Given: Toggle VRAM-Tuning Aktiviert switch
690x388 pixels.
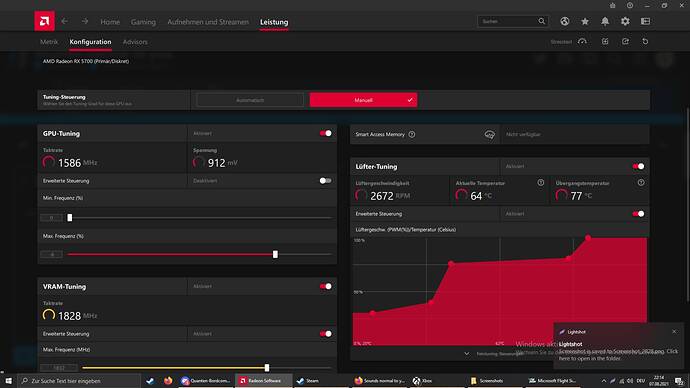Looking at the screenshot, I should click(x=326, y=286).
